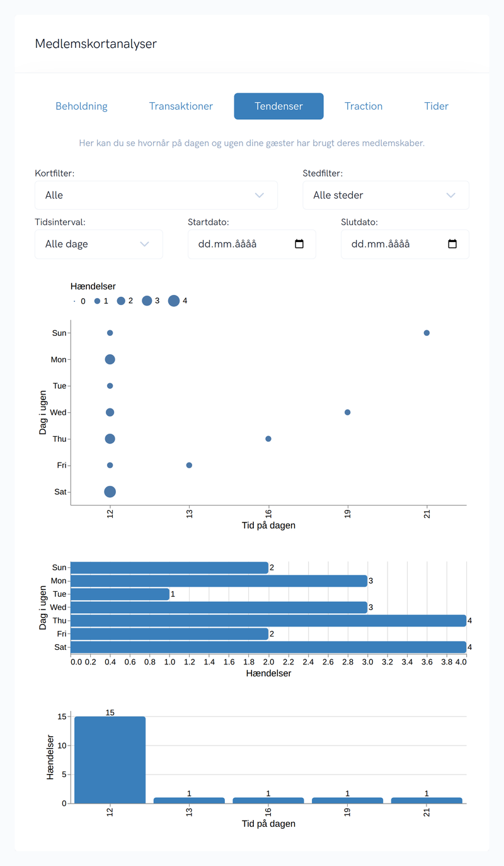504x866 pixels.
Task: Open the Tidsinterval dropdown showing Alle dage
Action: pos(99,244)
